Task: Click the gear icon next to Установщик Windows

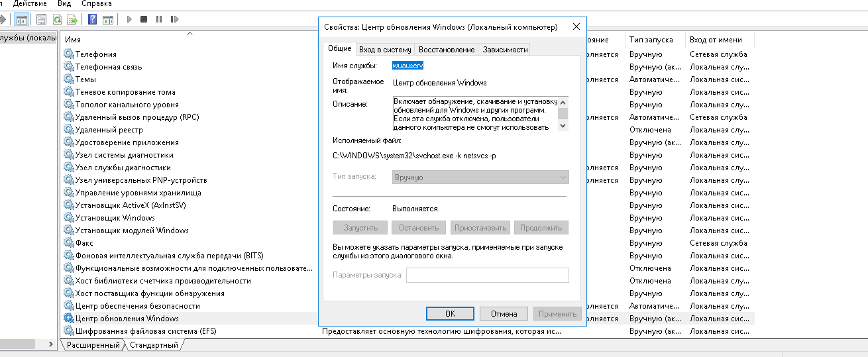Action: (x=69, y=218)
